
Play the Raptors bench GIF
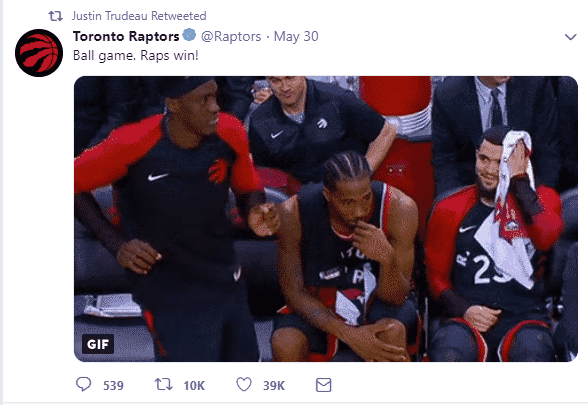[326, 219]
